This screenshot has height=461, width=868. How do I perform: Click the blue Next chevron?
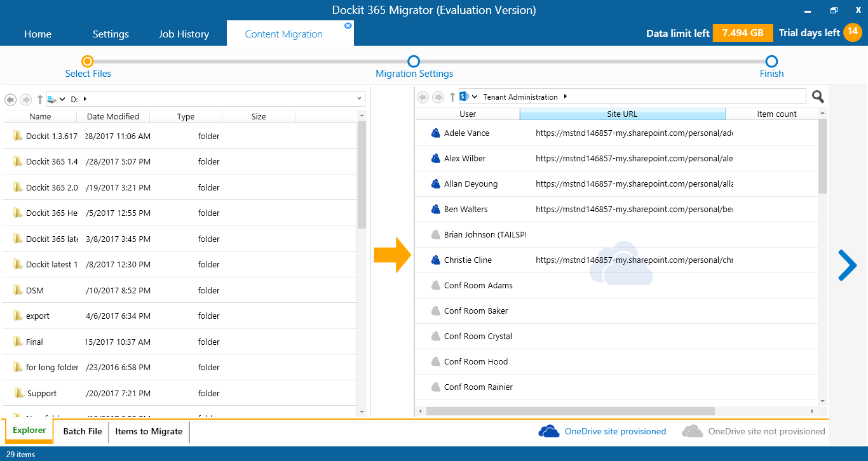[848, 265]
